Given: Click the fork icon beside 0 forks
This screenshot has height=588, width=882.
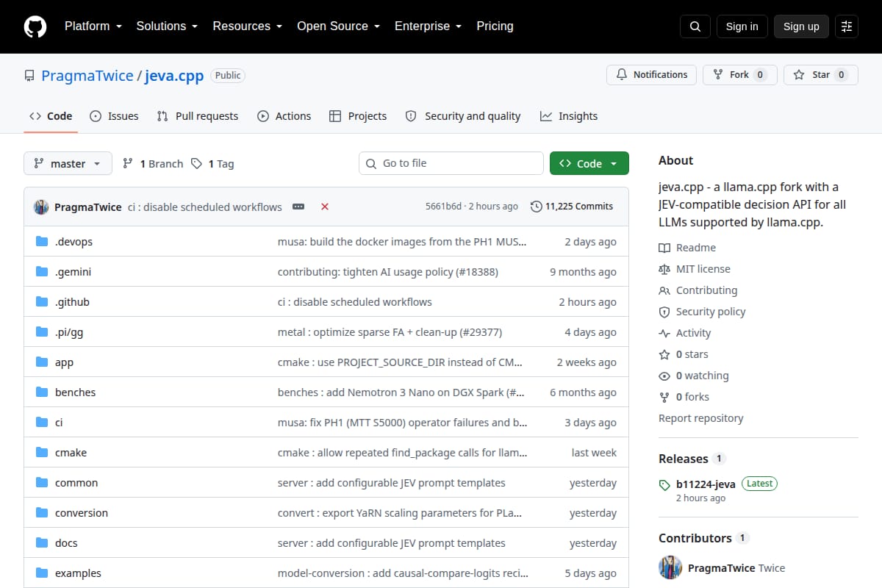Looking at the screenshot, I should click(664, 398).
